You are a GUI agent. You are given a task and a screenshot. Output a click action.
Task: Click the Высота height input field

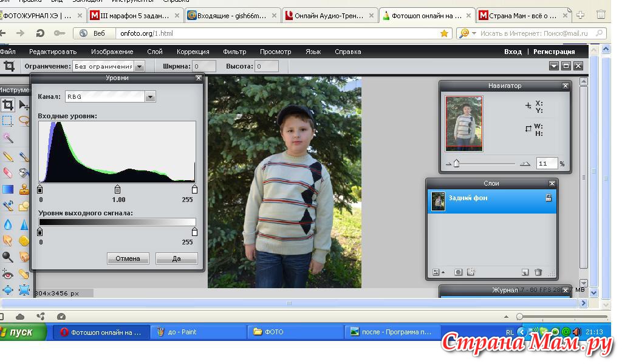pos(266,66)
